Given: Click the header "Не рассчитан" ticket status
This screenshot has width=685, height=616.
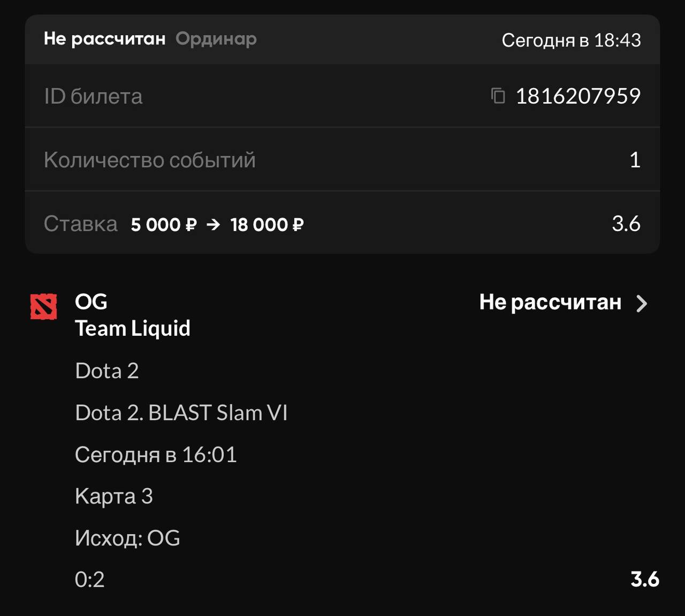Looking at the screenshot, I should click(104, 39).
